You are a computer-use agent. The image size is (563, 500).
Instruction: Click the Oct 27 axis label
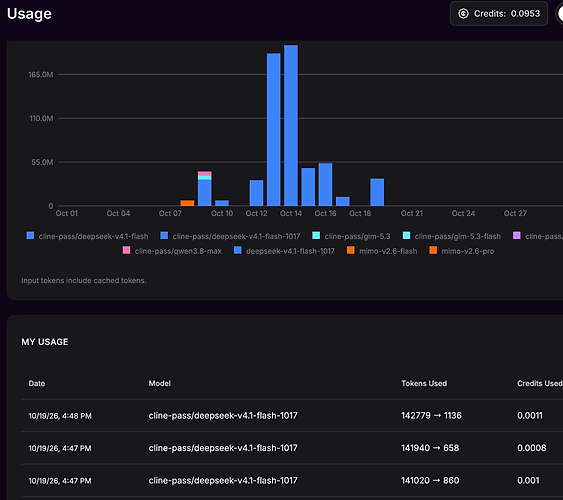pos(515,213)
